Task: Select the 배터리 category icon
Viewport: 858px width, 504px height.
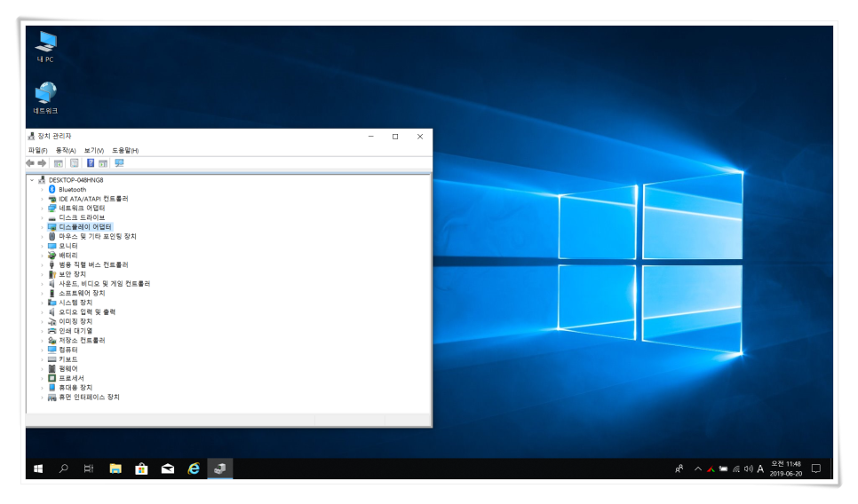Action: (52, 256)
